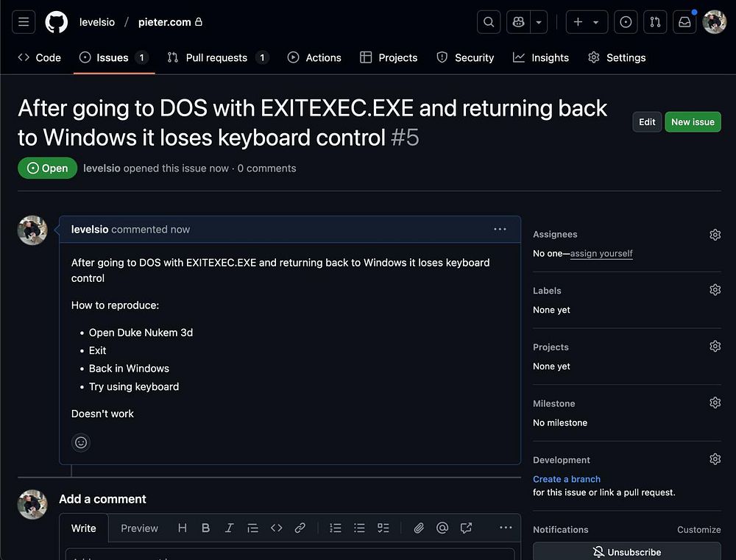Viewport: 736px width, 560px height.
Task: Insert a quote block icon
Action: [253, 528]
